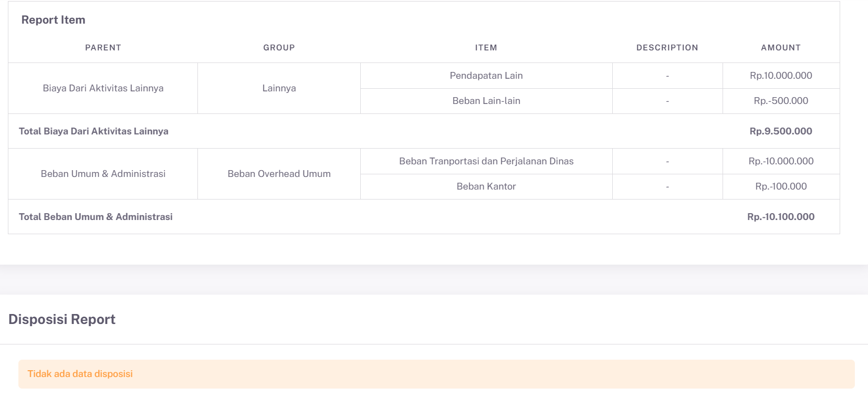Select the Beban Lain-lain item cell
This screenshot has height=408, width=868.
[x=486, y=101]
